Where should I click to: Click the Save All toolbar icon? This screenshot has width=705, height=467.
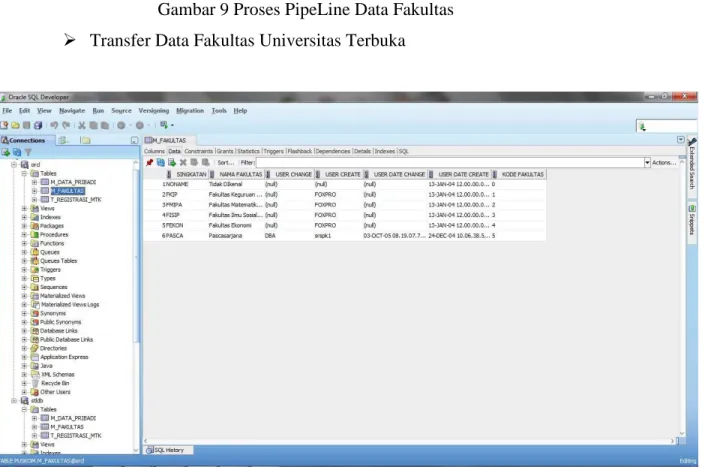[x=38, y=125]
